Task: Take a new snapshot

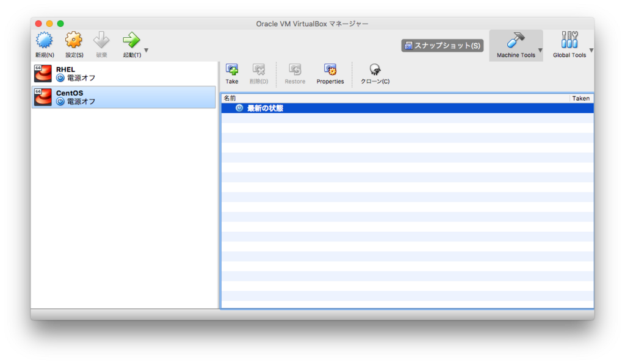Action: 231,74
